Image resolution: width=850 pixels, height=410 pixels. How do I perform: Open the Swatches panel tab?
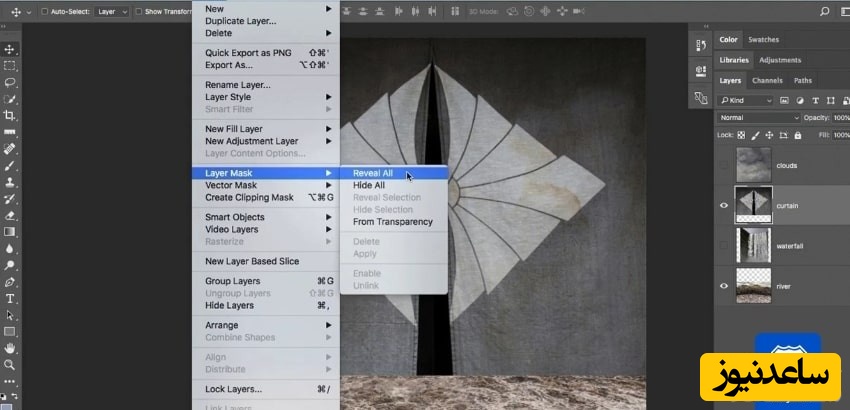pos(764,40)
